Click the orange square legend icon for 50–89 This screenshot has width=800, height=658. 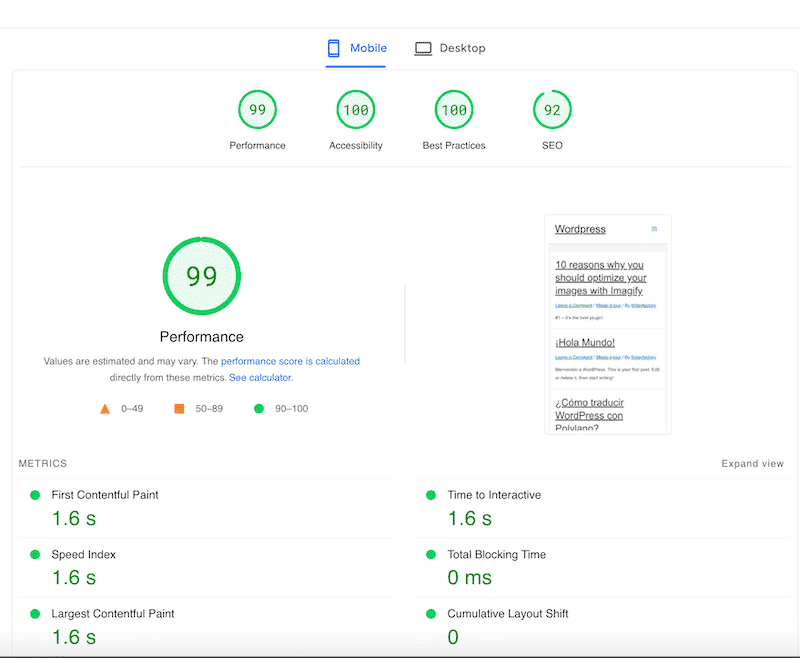click(x=180, y=408)
